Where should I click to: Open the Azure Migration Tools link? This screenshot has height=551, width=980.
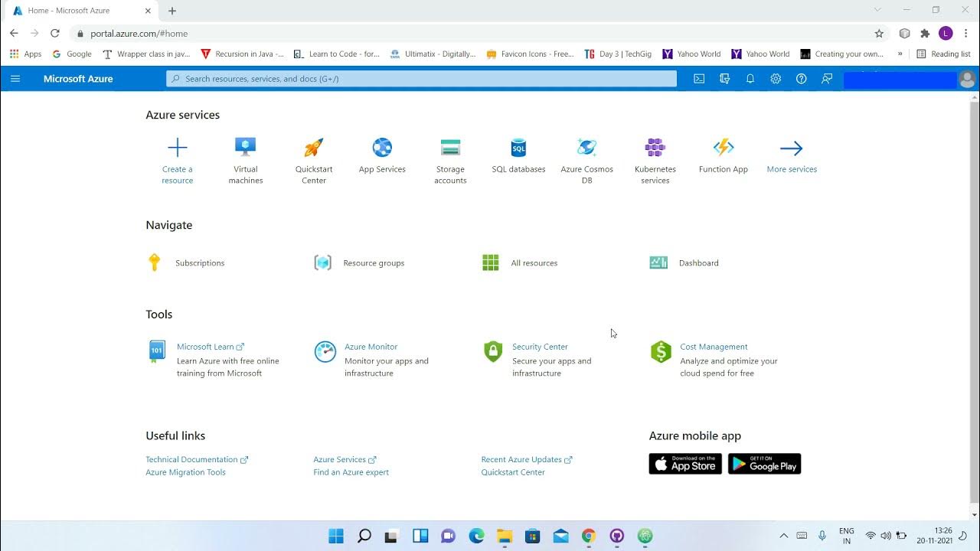(x=186, y=472)
